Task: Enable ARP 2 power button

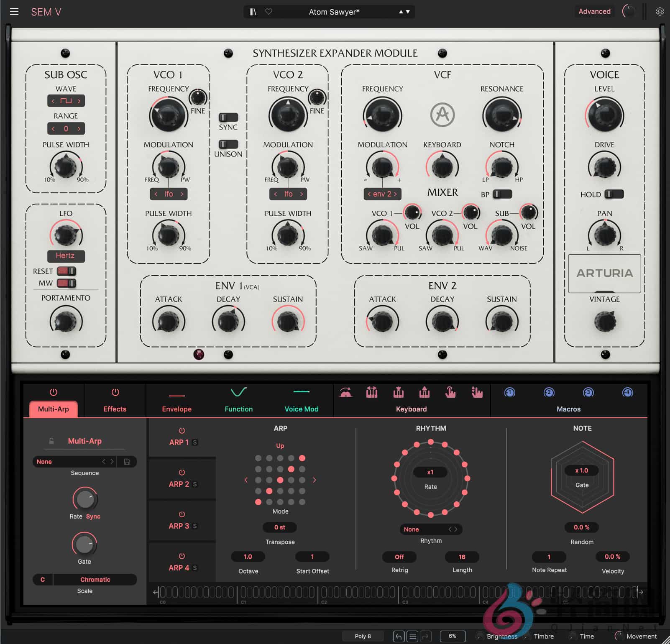Action: [182, 473]
